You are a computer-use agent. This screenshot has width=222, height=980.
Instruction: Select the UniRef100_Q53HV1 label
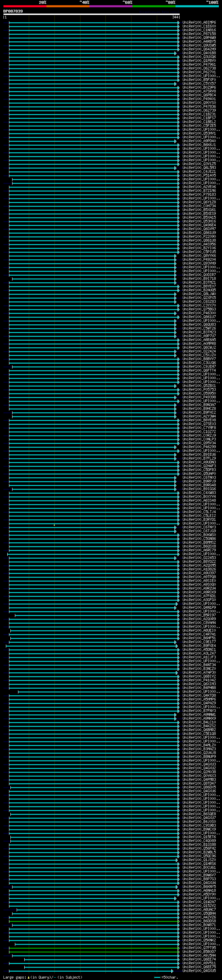[199, 133]
